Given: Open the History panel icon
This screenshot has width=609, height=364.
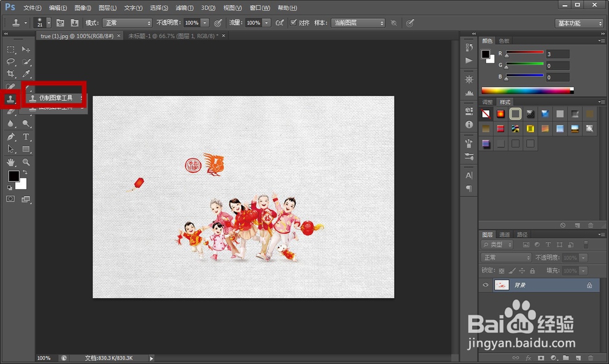Looking at the screenshot, I should tap(469, 47).
